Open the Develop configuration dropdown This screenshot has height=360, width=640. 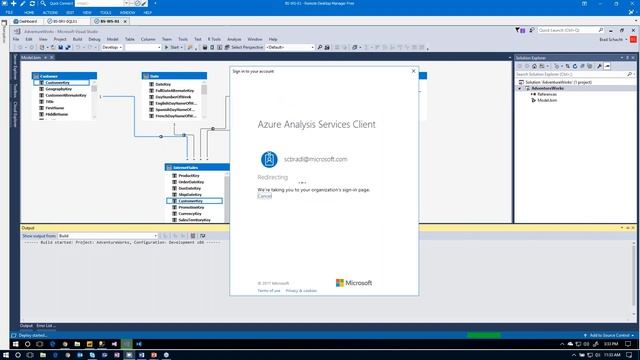112,47
